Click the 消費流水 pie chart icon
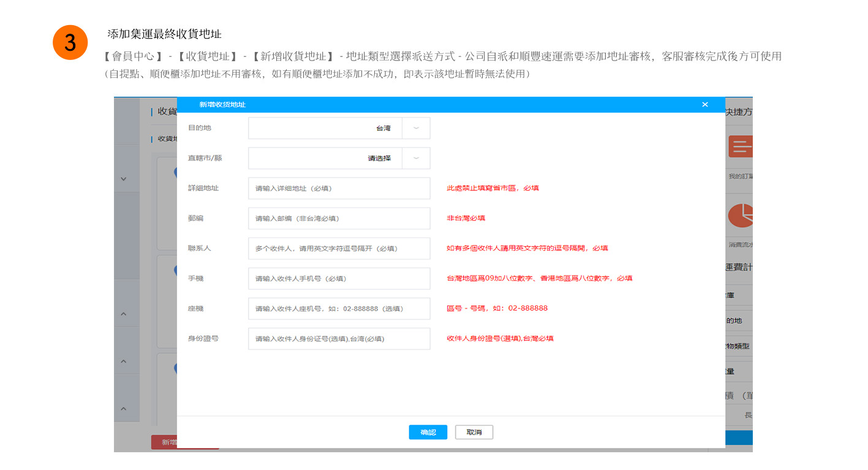 point(740,215)
